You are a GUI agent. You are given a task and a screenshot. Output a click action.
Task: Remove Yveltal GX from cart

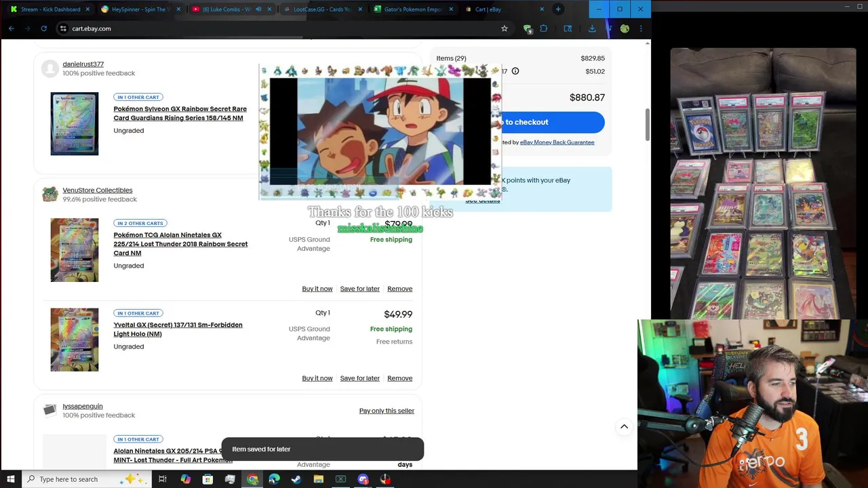[399, 378]
